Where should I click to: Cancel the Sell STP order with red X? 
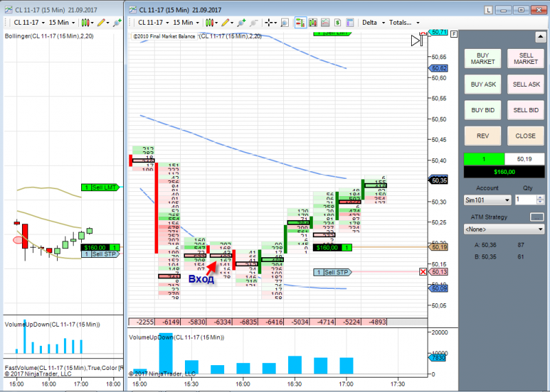pyautogui.click(x=423, y=272)
